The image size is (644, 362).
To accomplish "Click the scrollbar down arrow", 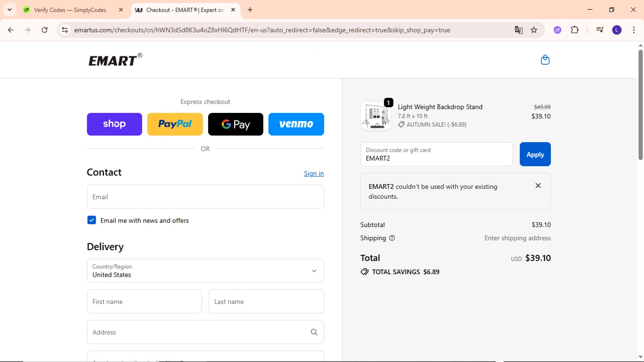I will click(641, 357).
